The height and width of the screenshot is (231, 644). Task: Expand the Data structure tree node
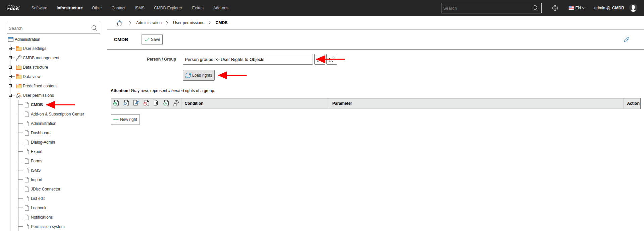[x=10, y=67]
